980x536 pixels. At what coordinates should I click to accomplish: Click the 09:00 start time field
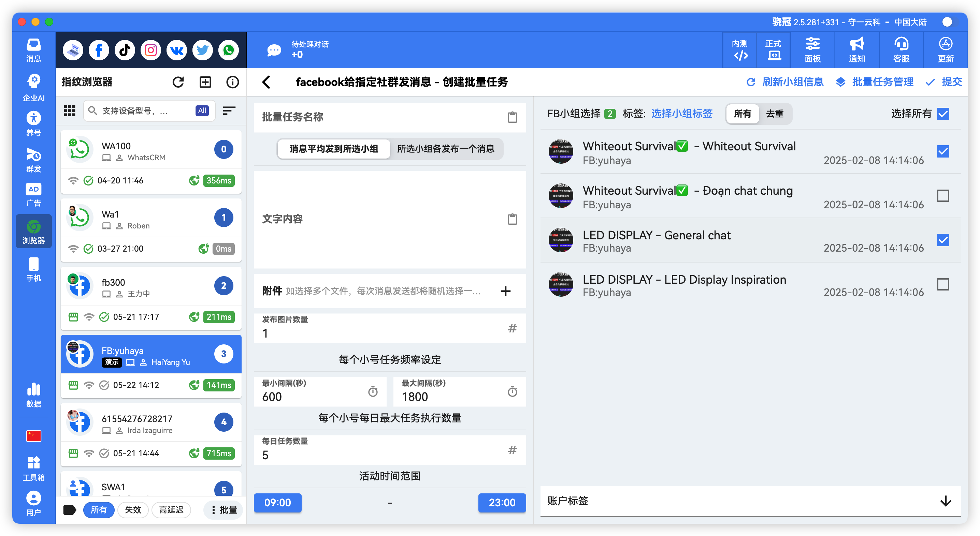277,503
